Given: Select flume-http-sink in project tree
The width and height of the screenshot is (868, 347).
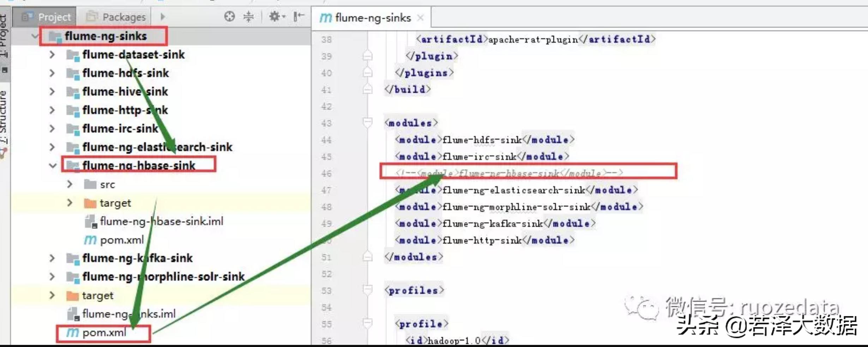Looking at the screenshot, I should pos(125,110).
